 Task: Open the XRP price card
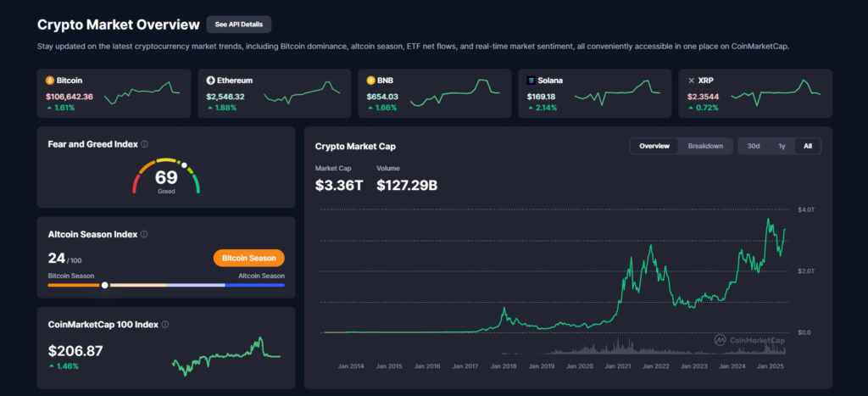(755, 93)
